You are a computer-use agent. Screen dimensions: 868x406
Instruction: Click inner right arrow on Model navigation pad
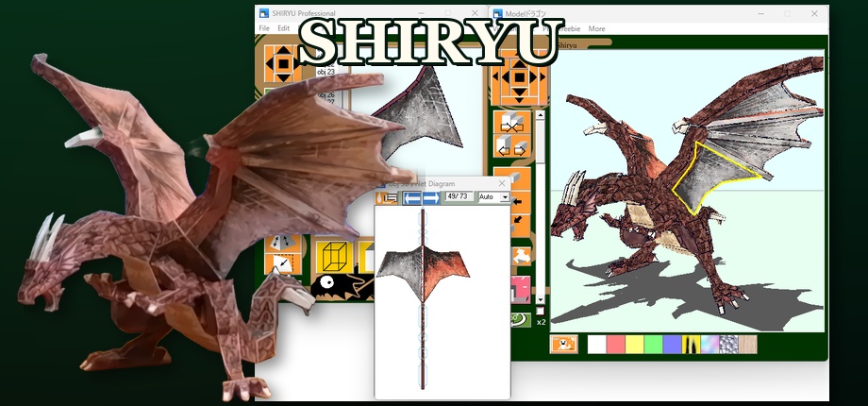pyautogui.click(x=533, y=77)
